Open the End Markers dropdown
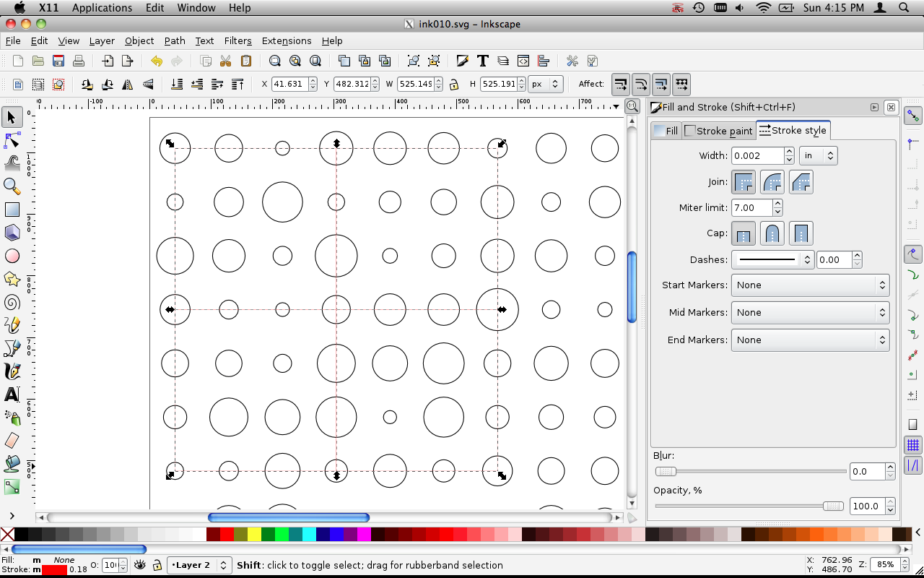The width and height of the screenshot is (924, 578). [810, 340]
